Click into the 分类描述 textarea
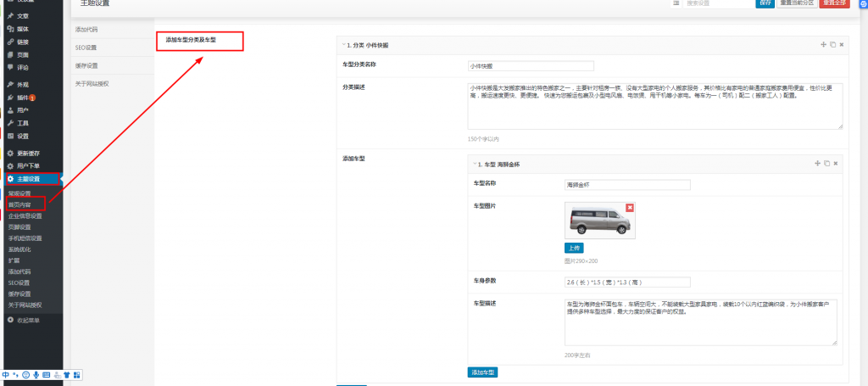 [655, 106]
